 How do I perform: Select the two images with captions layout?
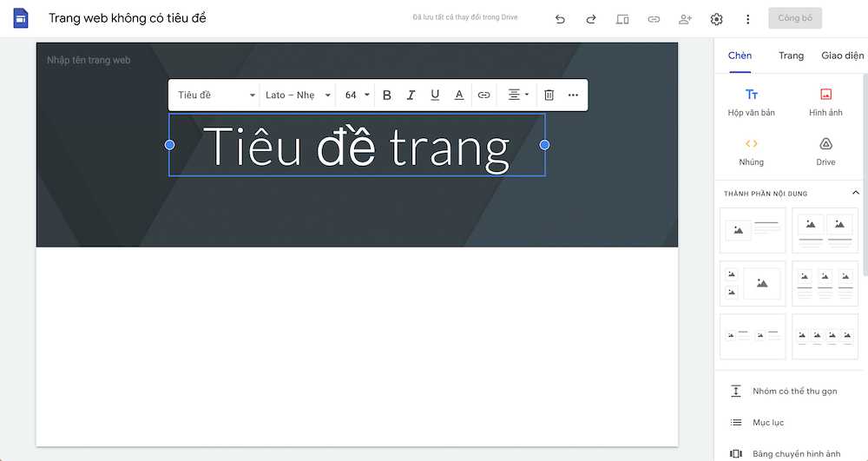(x=825, y=230)
